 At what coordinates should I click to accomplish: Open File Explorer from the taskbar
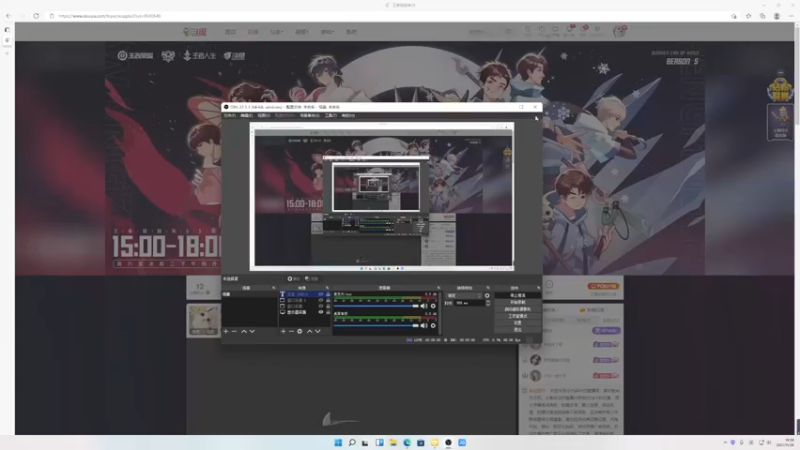pyautogui.click(x=393, y=442)
